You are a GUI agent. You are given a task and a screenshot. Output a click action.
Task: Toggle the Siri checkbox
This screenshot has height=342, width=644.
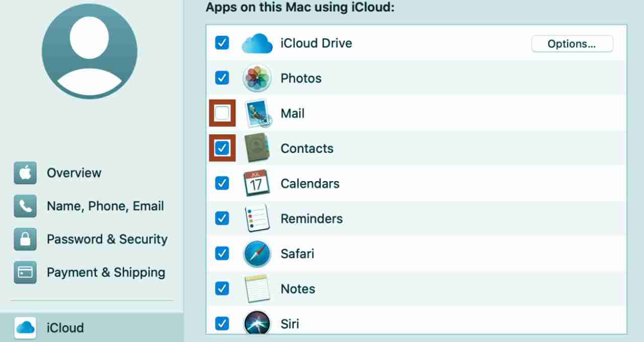(x=222, y=323)
